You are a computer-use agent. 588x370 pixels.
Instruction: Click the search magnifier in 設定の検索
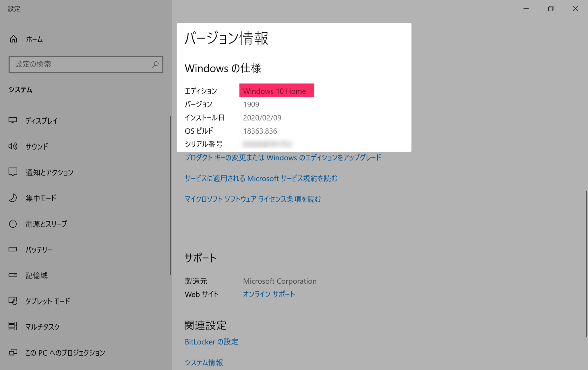[x=155, y=64]
